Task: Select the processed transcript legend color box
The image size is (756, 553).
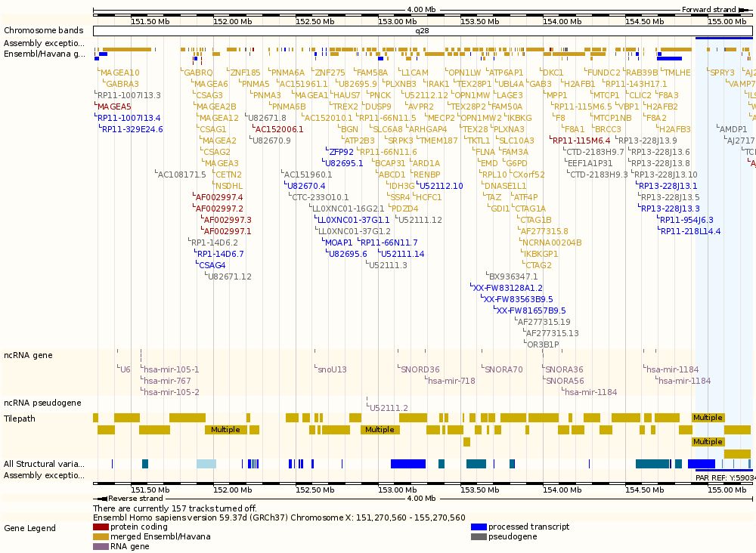Action: click(x=479, y=527)
